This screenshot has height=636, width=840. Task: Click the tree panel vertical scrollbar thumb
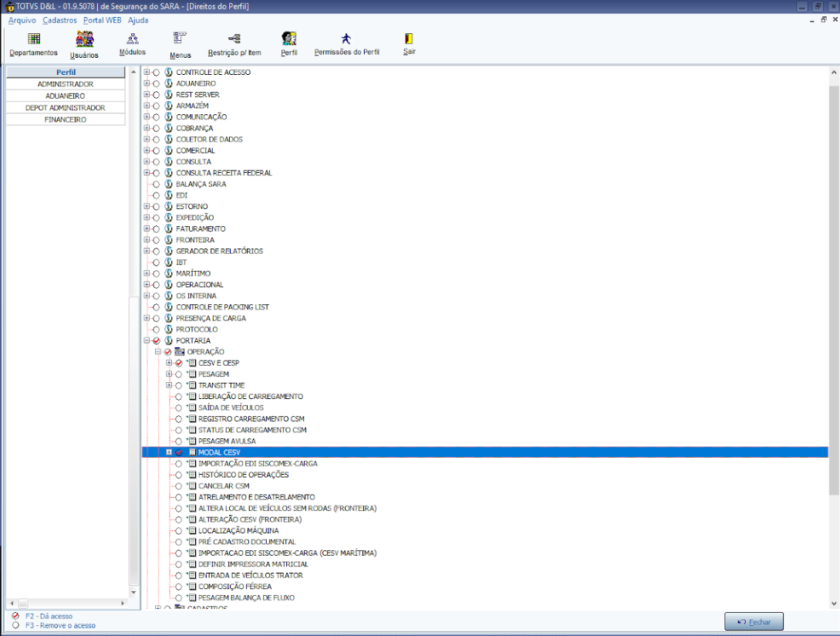[x=834, y=289]
